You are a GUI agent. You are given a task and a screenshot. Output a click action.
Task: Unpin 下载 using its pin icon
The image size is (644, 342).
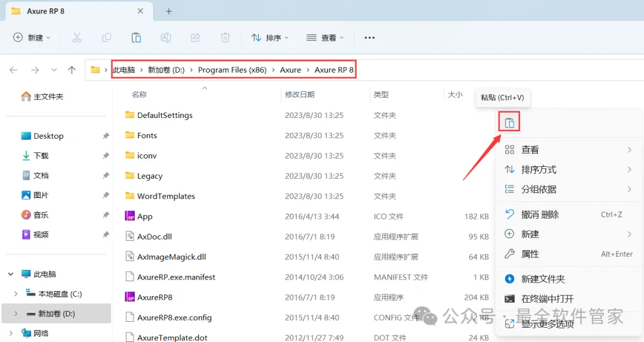[x=106, y=156]
